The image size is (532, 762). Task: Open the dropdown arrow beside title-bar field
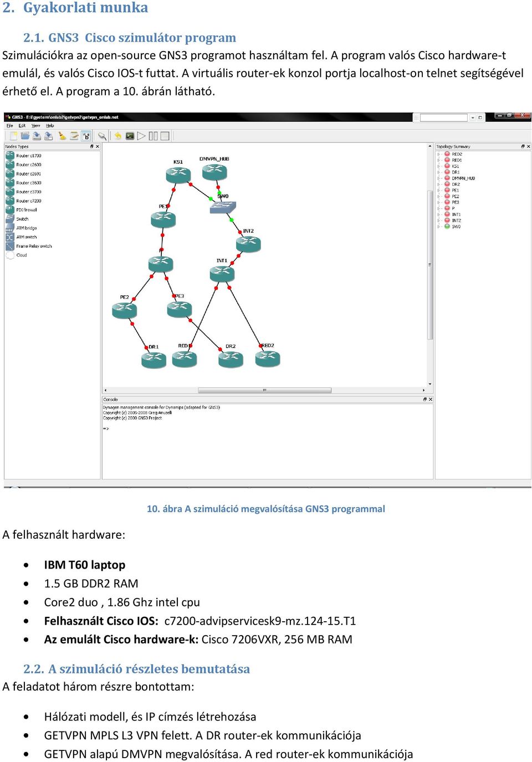pos(473,117)
